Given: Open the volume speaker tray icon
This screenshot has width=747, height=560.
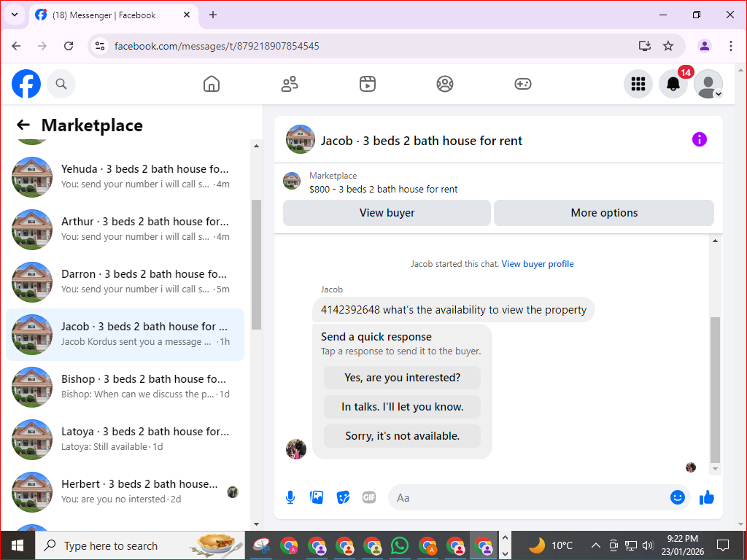Looking at the screenshot, I should (648, 545).
